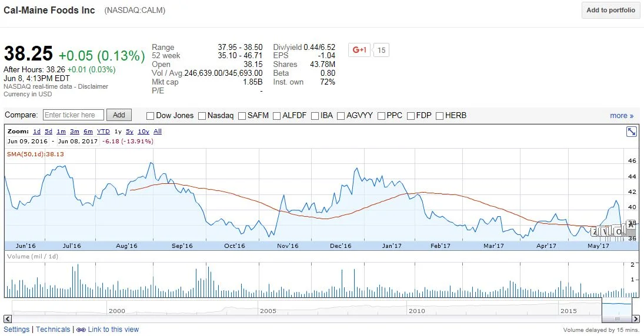The width and height of the screenshot is (644, 336).
Task: Click the G+1 count bubble showing 15
Action: 381,50
